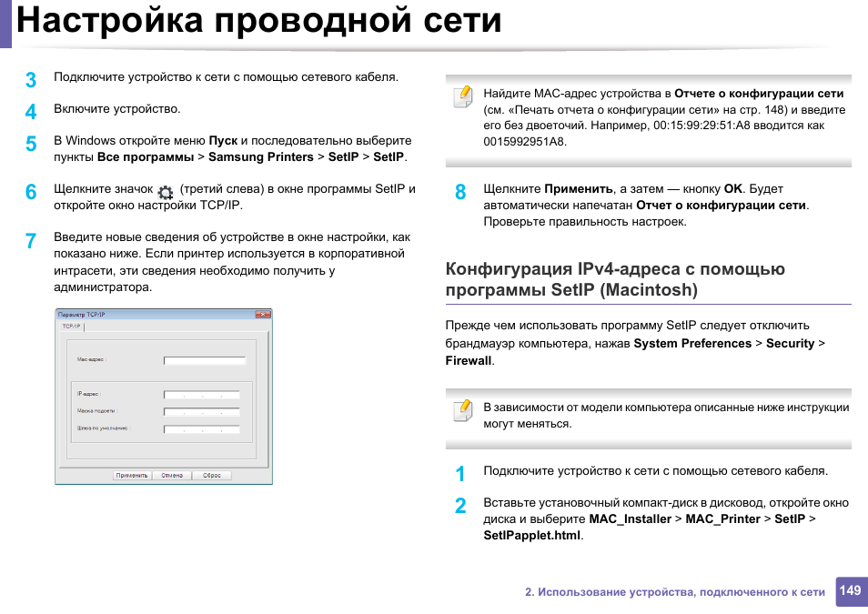The image size is (868, 614).
Task: Switch to the TCP/IP tab in the dialog
Action: 72,326
